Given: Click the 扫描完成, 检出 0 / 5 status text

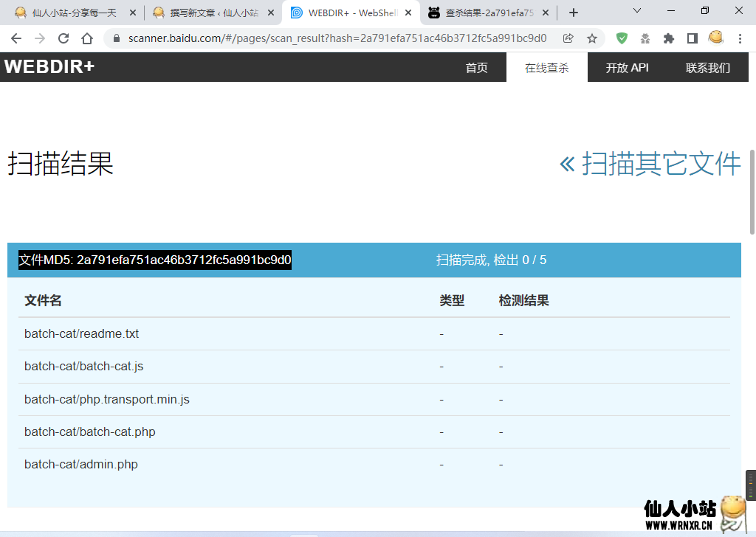Looking at the screenshot, I should point(491,260).
